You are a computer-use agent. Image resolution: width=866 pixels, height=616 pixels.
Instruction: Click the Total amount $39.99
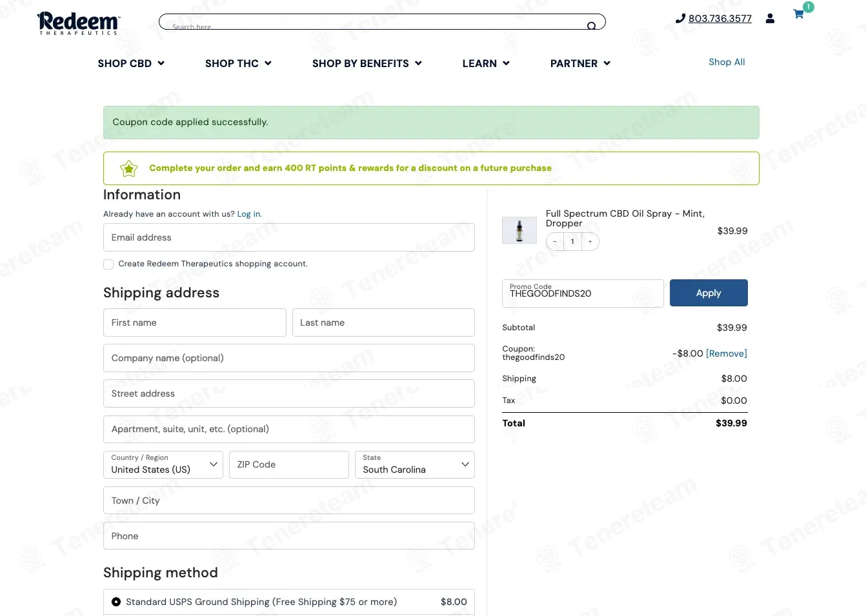coord(731,423)
